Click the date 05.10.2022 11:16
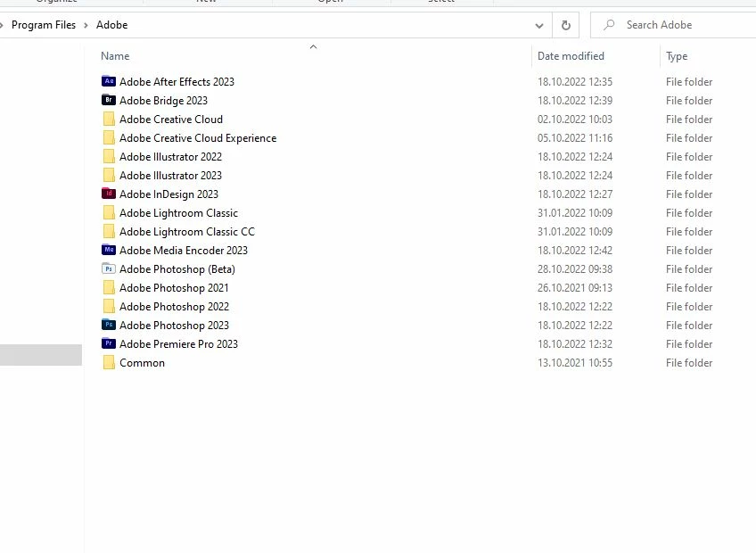The height and width of the screenshot is (553, 756). pyautogui.click(x=575, y=138)
